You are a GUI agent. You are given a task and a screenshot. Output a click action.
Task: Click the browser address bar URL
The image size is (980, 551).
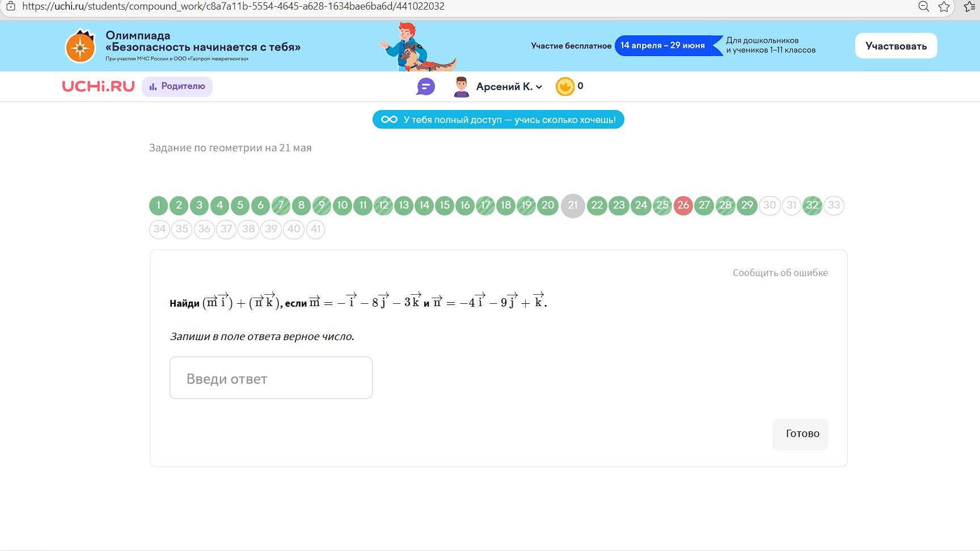pos(233,6)
